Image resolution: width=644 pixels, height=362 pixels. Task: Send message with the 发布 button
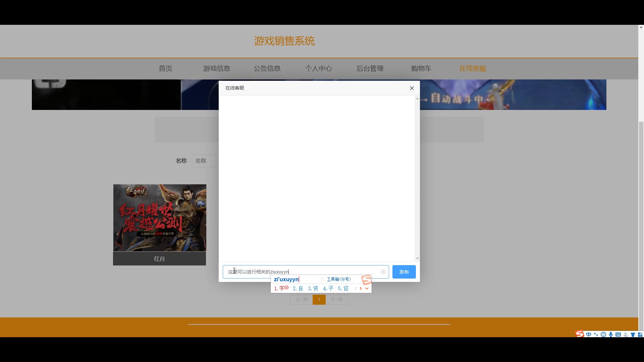coord(404,272)
